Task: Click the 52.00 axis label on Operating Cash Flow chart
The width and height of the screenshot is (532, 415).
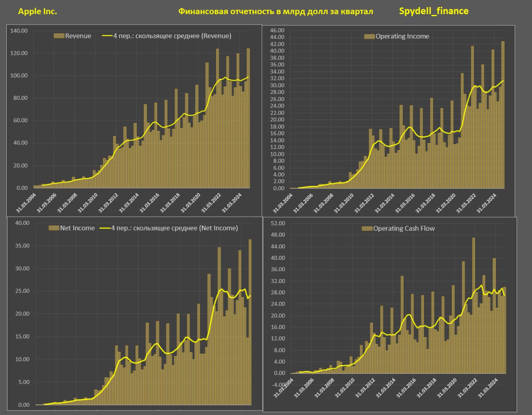Action: 277,223
